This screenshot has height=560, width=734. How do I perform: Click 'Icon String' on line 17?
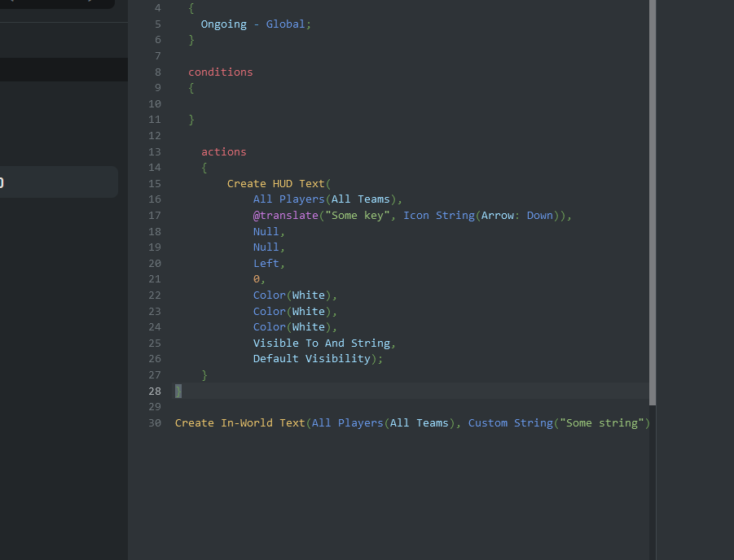[439, 216]
